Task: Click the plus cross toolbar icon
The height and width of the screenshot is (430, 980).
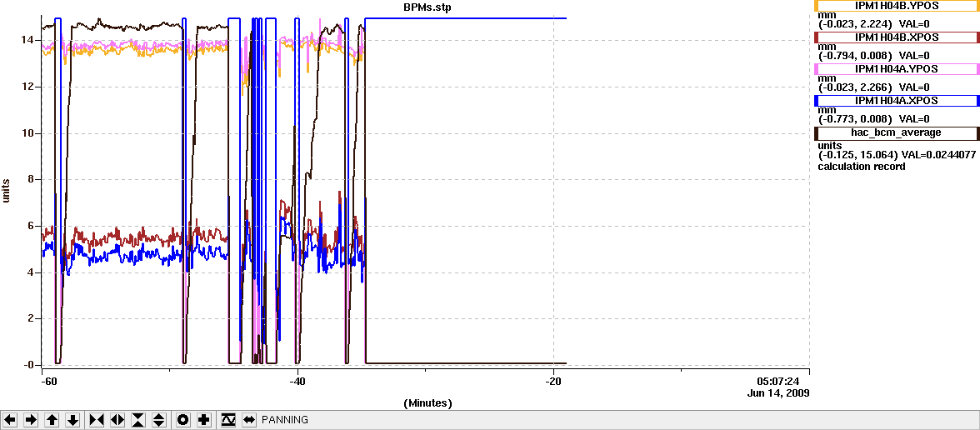Action: click(203, 420)
